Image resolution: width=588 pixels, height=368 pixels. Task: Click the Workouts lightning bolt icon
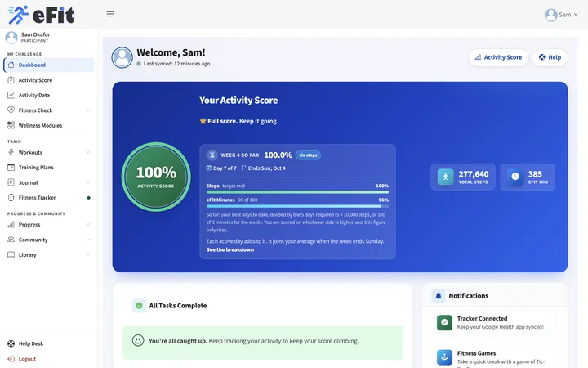(11, 152)
